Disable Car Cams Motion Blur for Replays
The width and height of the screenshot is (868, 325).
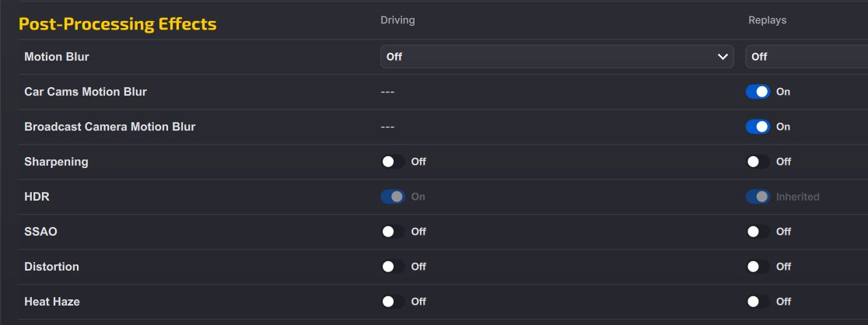click(x=758, y=92)
